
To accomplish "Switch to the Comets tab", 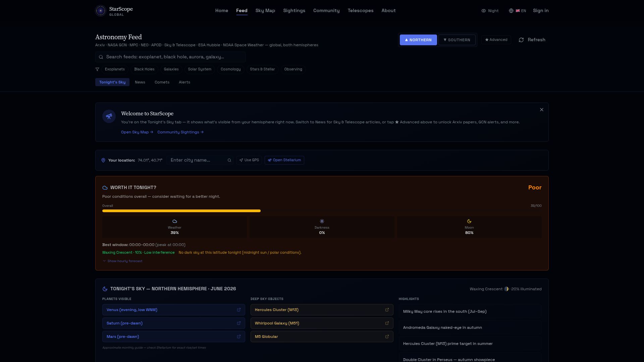I will [162, 82].
